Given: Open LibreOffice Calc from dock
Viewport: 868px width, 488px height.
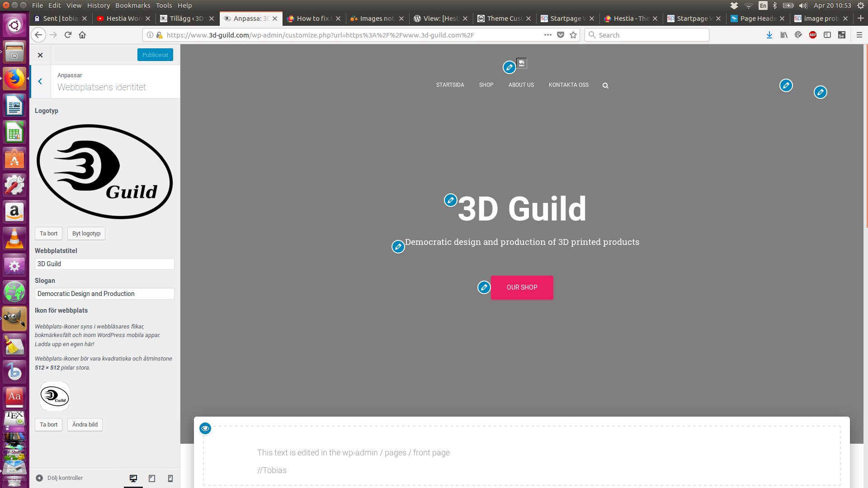Looking at the screenshot, I should [x=14, y=132].
